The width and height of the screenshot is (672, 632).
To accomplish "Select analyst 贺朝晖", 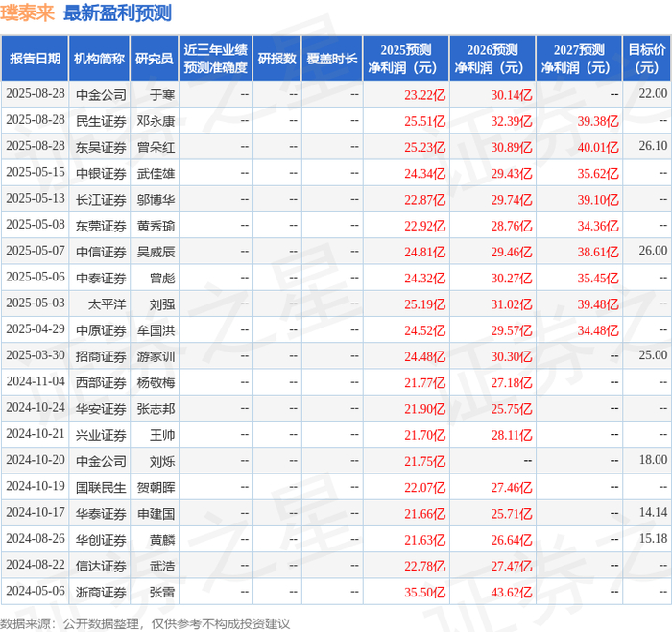I will coord(156,488).
